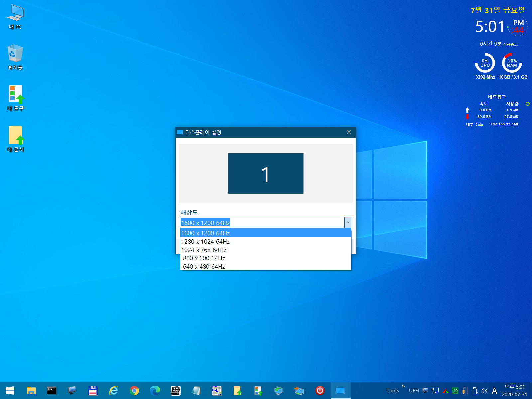The width and height of the screenshot is (532, 399).
Task: Choose 640 x 480 64Hz resolution
Action: pos(266,266)
